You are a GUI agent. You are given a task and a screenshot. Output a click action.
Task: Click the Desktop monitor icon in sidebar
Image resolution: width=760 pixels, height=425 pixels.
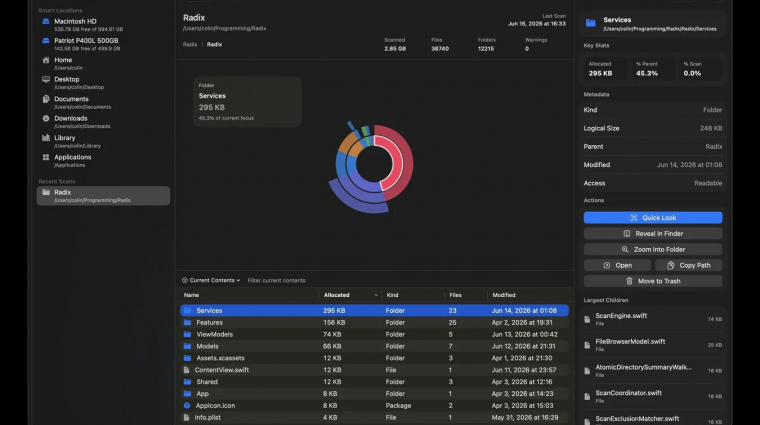(x=46, y=79)
